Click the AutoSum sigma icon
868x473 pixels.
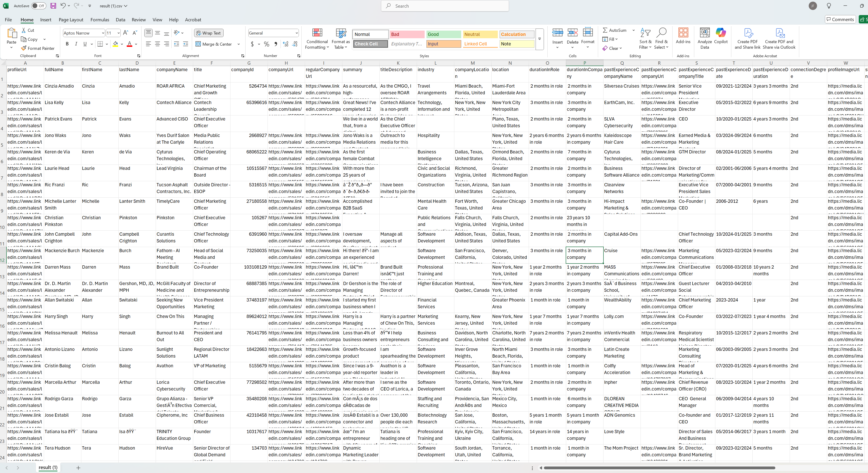click(x=605, y=30)
